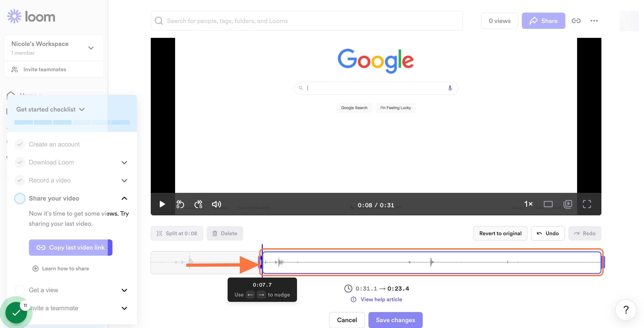The width and height of the screenshot is (644, 328).
Task: Redo the last edit
Action: click(x=585, y=233)
